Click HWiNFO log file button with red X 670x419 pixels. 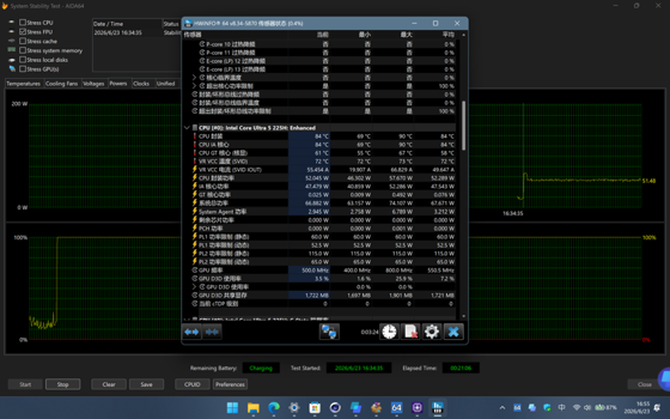(411, 332)
